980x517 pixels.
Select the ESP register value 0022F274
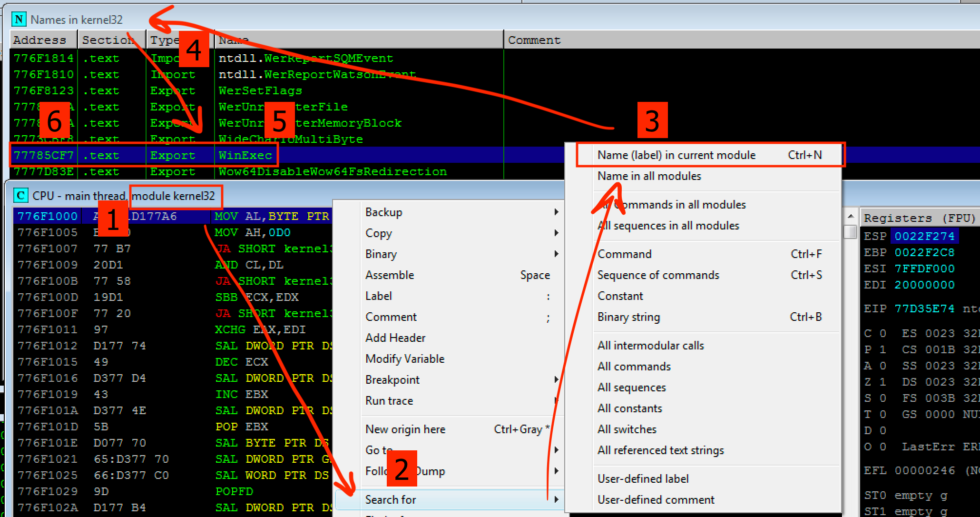[924, 235]
